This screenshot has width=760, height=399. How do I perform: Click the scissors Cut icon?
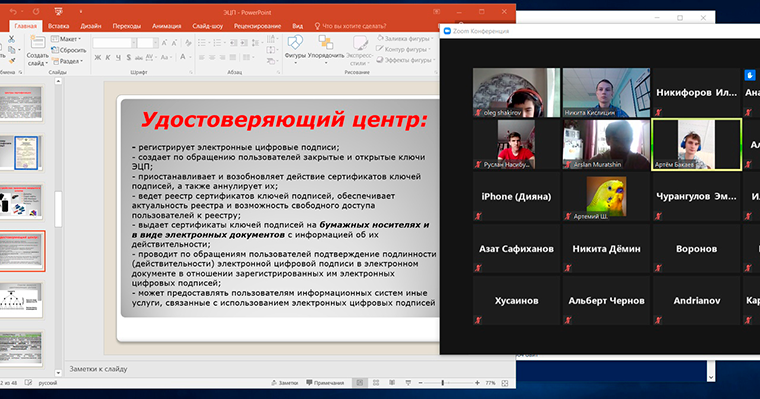click(12, 39)
